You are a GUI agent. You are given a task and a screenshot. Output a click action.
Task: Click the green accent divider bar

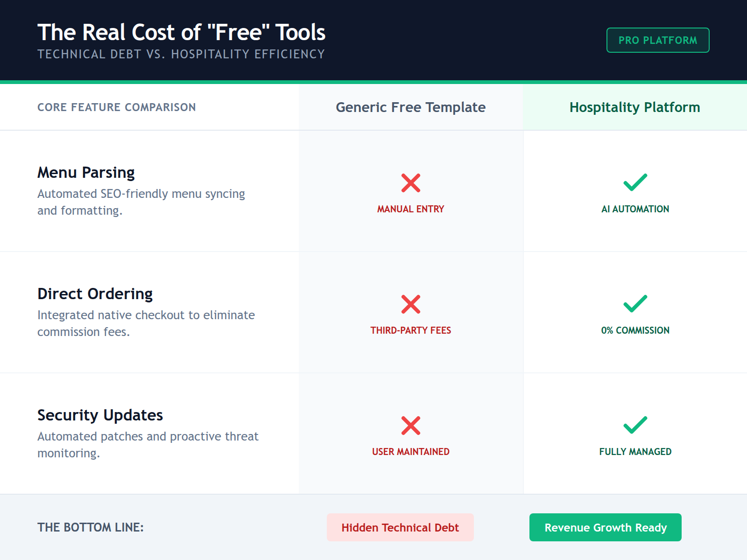(x=373, y=81)
